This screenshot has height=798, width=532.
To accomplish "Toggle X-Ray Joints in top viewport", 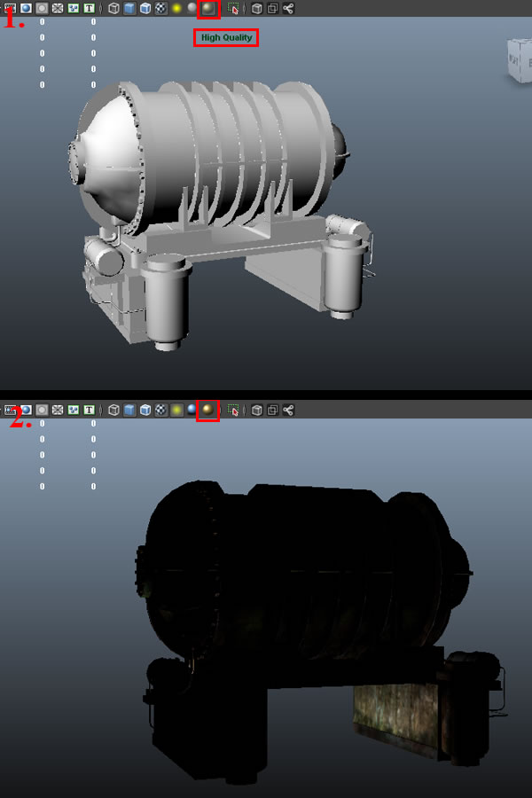I will coord(289,8).
